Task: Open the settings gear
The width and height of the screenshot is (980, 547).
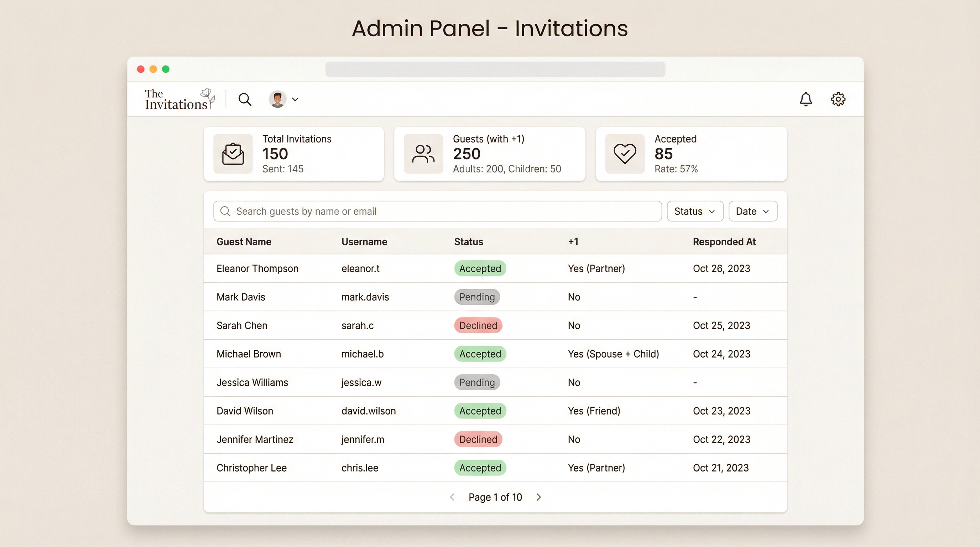Action: tap(838, 99)
